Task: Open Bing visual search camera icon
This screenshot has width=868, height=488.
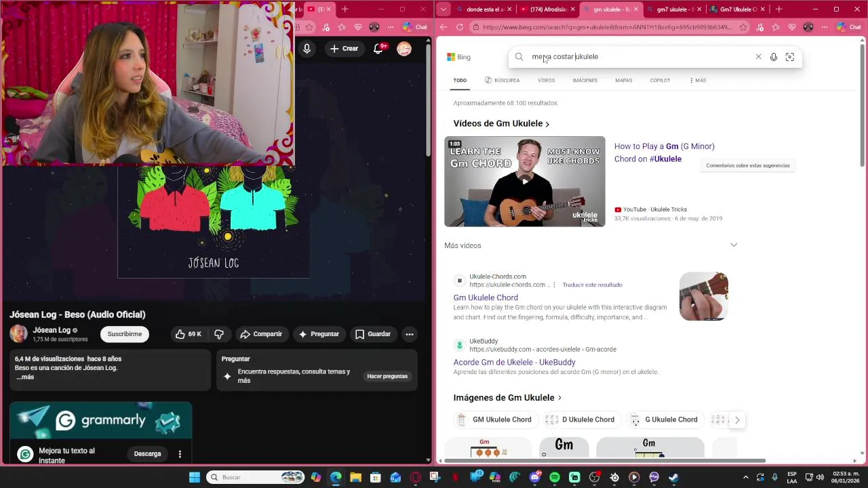Action: (789, 57)
